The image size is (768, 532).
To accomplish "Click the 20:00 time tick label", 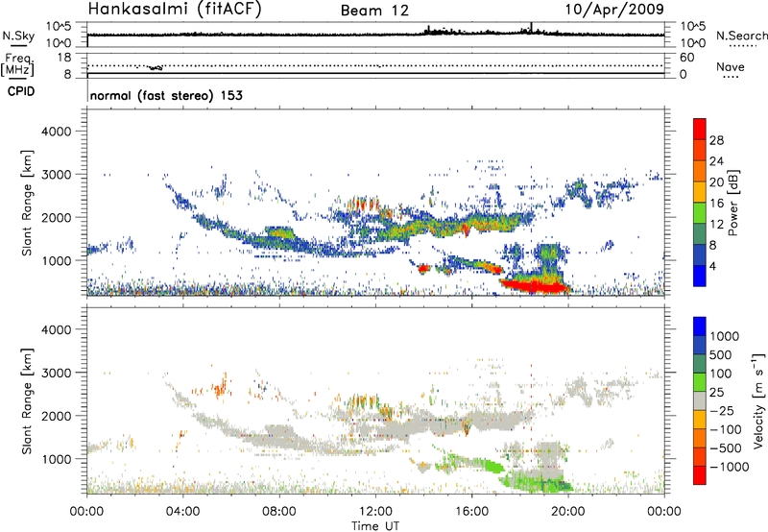I will (568, 512).
